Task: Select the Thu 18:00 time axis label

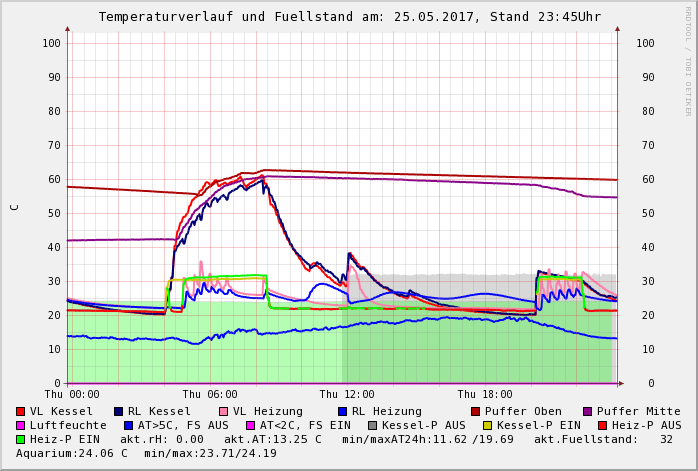Action: (485, 395)
